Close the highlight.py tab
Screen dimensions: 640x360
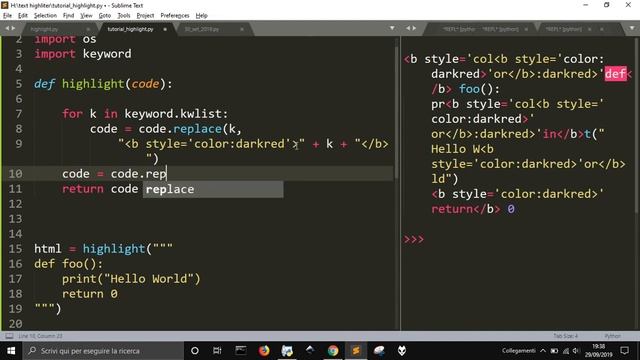(88, 29)
